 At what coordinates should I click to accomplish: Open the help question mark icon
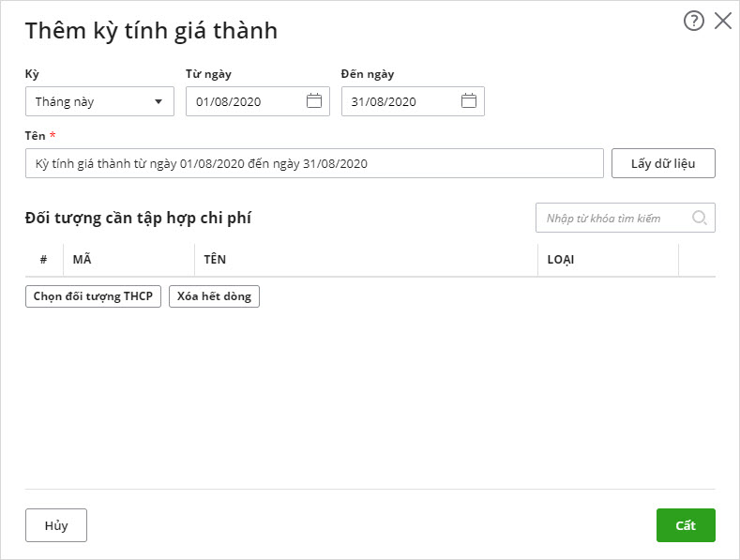tap(693, 22)
